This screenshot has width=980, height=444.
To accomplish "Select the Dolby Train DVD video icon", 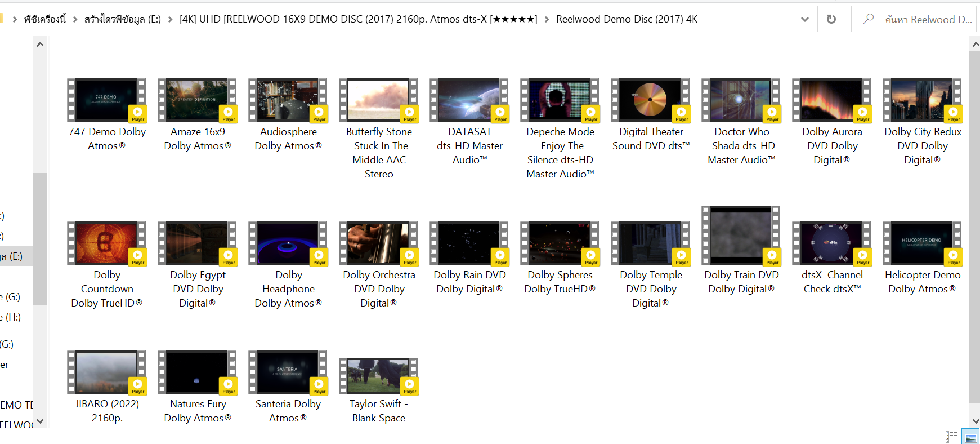I will (x=741, y=236).
